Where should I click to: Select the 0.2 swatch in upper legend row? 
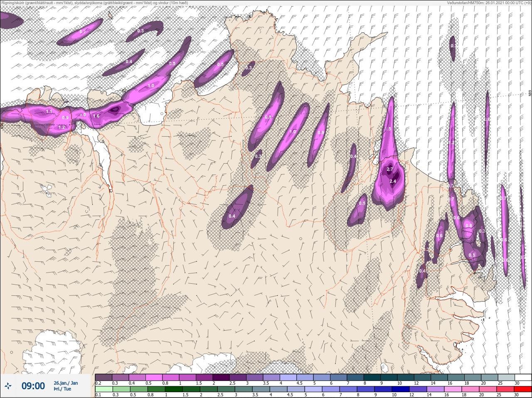click(103, 377)
